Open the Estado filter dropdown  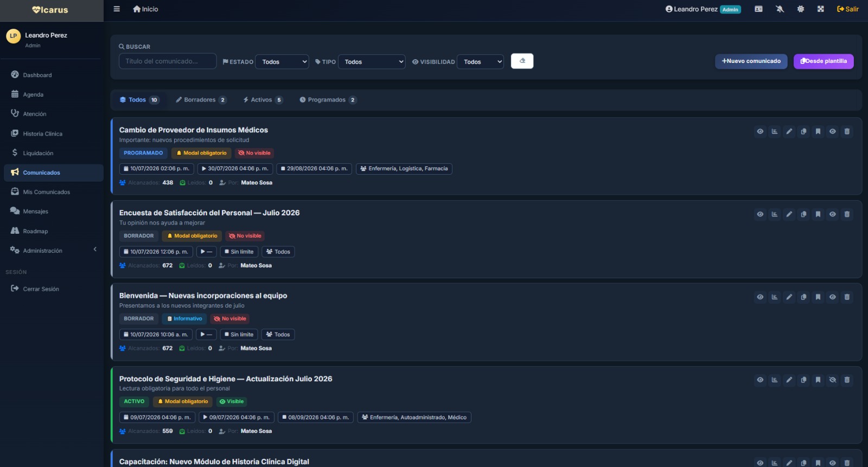coord(282,62)
